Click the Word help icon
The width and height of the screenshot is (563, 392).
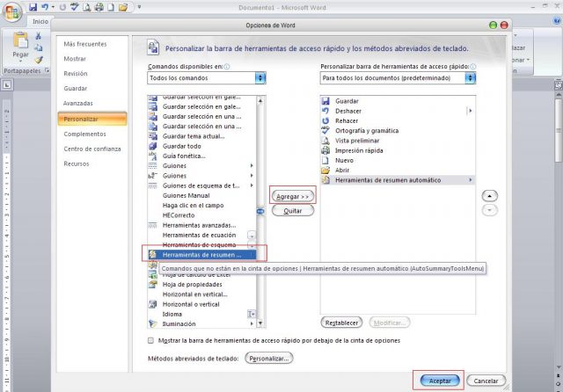tap(557, 21)
